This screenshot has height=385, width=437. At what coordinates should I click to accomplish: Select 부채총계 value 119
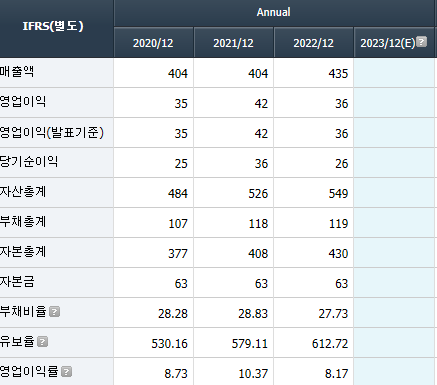pos(338,224)
